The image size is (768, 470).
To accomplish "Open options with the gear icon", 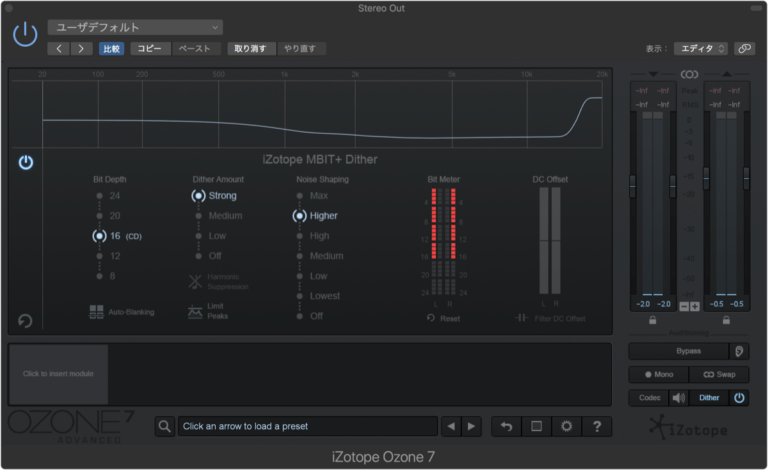I will click(x=567, y=426).
